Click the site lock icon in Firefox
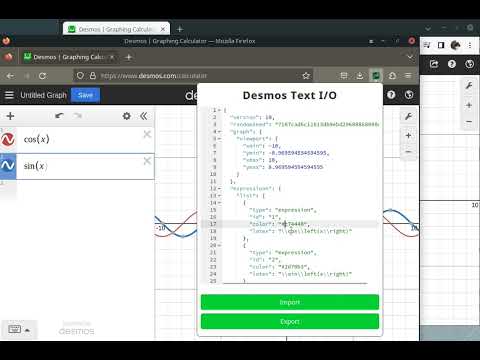This screenshot has width=480, height=360. [93, 76]
